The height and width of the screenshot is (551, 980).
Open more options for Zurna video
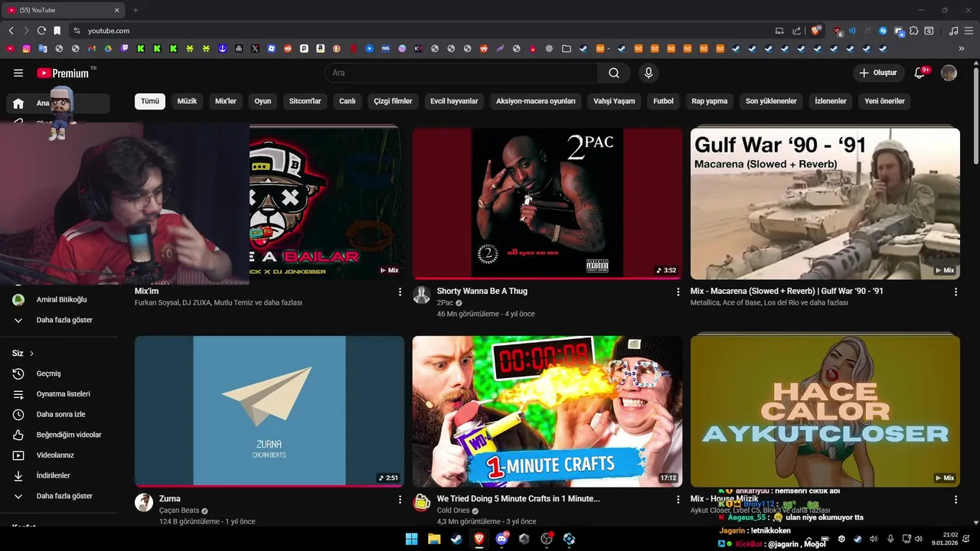pos(400,499)
